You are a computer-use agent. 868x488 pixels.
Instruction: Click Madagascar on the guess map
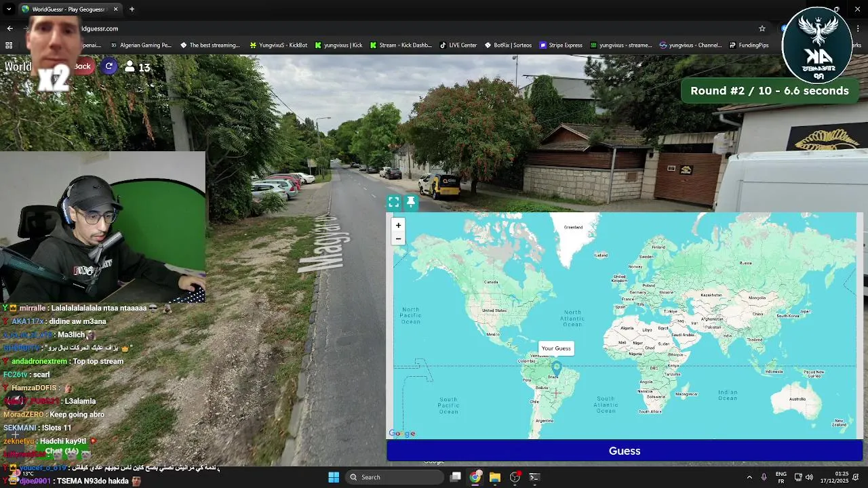(686, 394)
